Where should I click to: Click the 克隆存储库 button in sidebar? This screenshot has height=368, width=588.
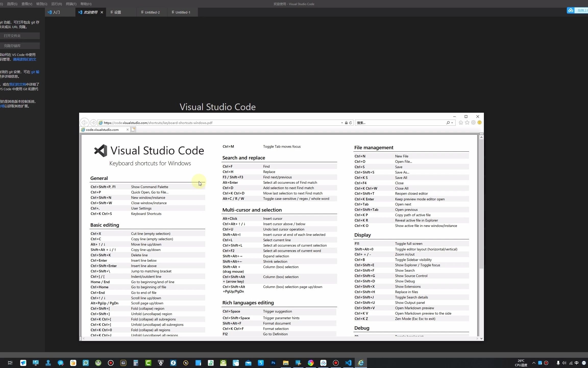click(20, 46)
